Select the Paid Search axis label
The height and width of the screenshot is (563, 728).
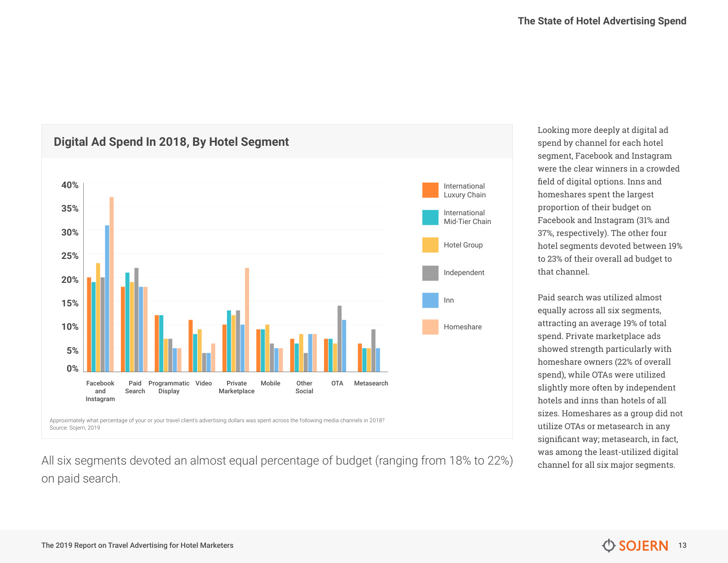click(135, 387)
